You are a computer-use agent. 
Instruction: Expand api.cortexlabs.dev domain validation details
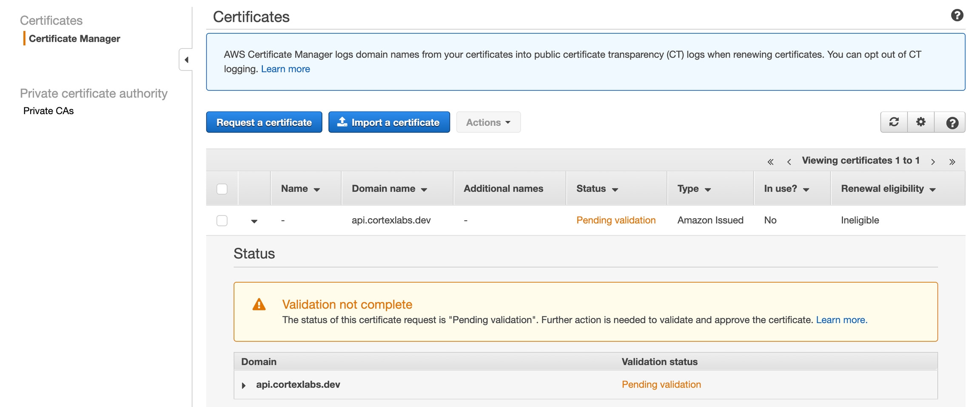pyautogui.click(x=244, y=385)
